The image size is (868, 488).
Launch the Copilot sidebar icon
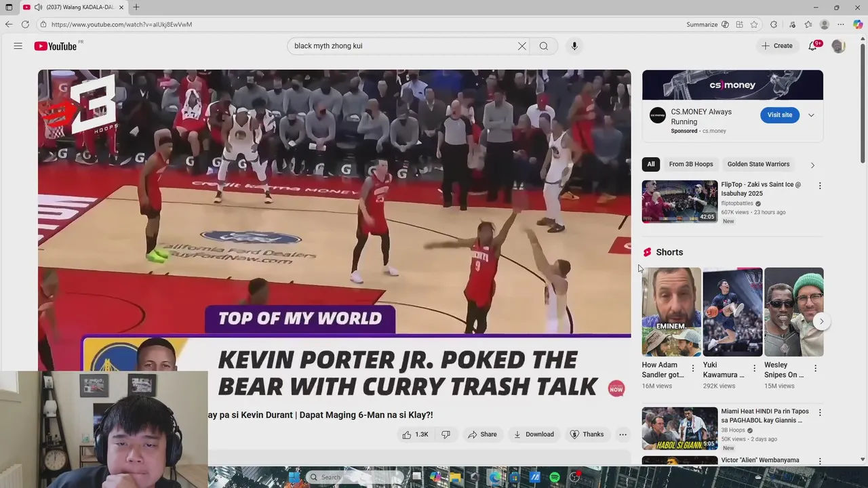858,24
